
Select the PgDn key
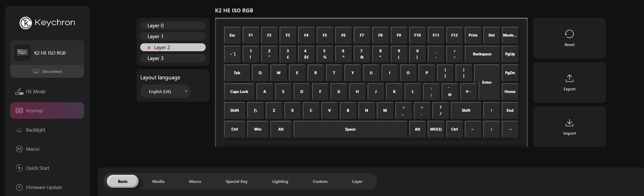tap(510, 73)
